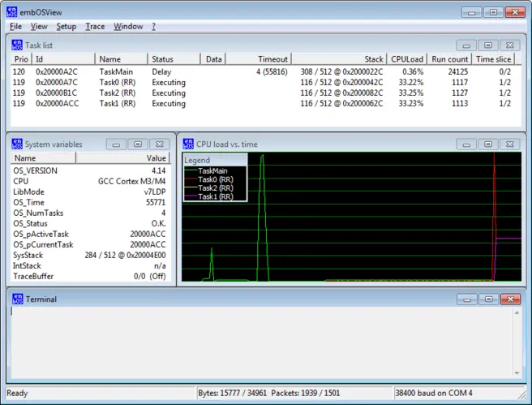
Task: Open the View menu
Action: click(x=39, y=27)
